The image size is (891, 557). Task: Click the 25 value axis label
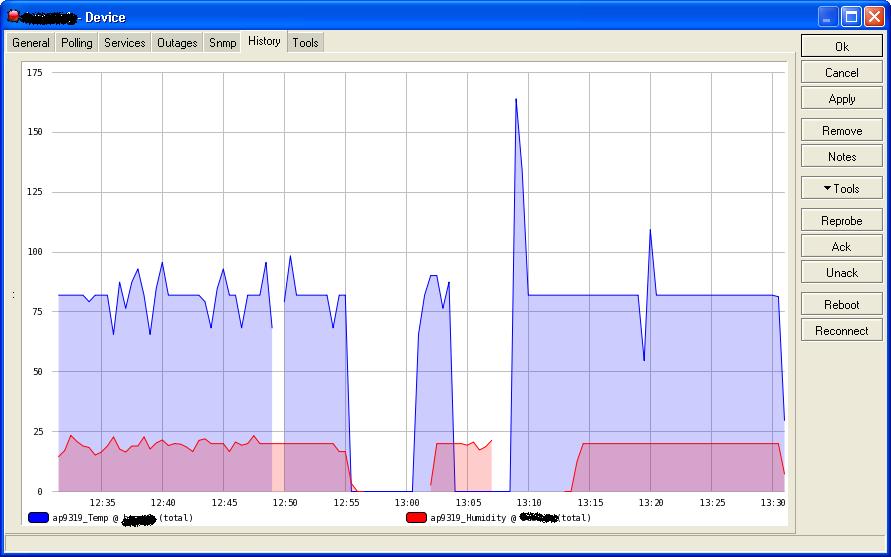(36, 431)
